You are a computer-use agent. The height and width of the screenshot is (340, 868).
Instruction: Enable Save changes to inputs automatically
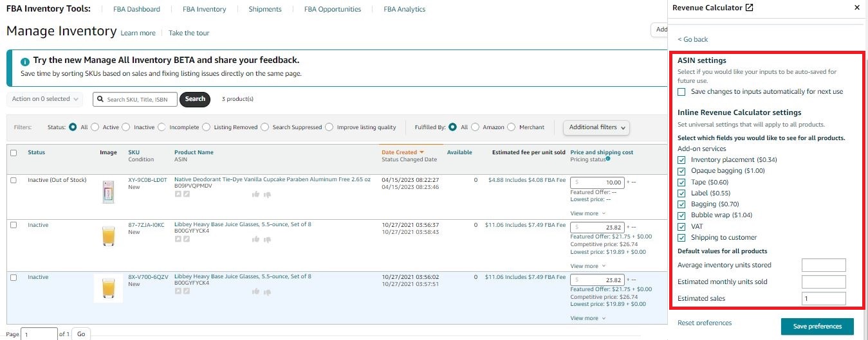coord(682,92)
